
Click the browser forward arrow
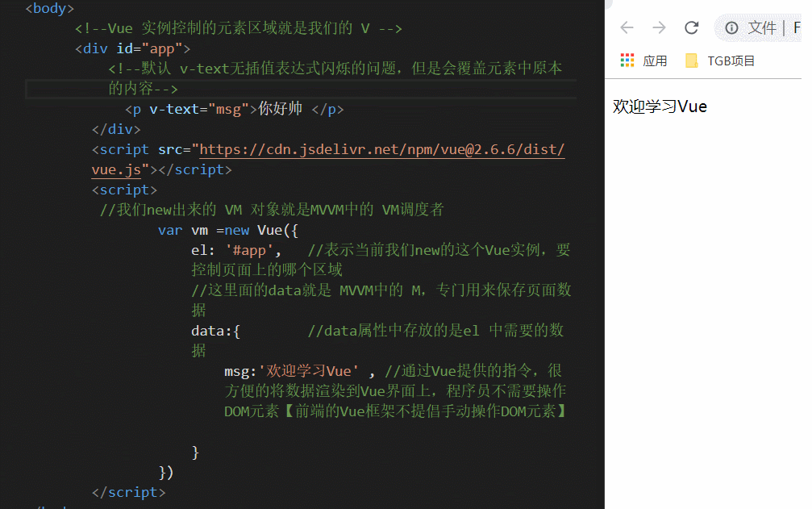click(x=659, y=27)
